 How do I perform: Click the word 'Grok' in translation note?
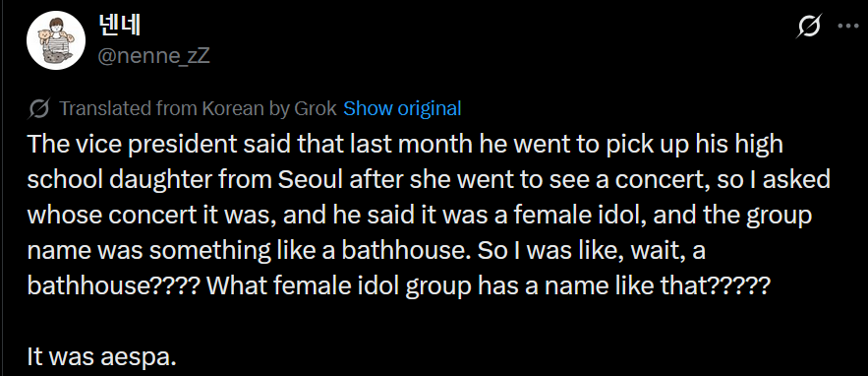315,108
